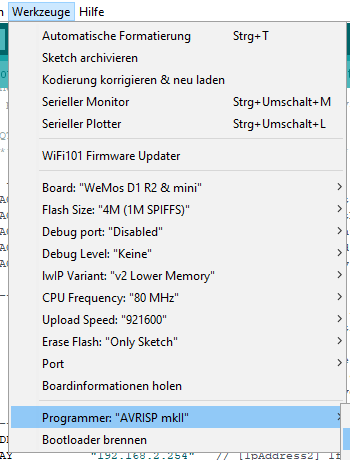Open the Werkzeuge menu
This screenshot has height=467, width=362.
[41, 12]
